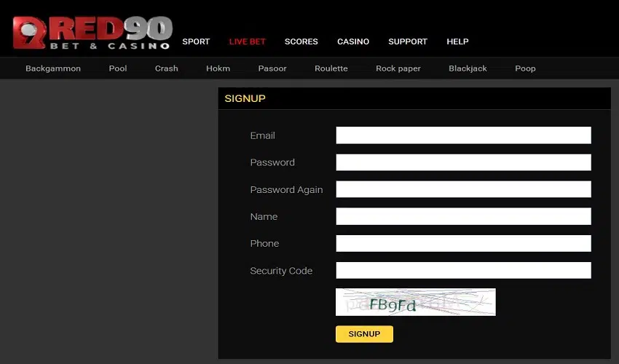The width and height of the screenshot is (619, 364).
Task: Open the Pool game link
Action: pyautogui.click(x=118, y=68)
